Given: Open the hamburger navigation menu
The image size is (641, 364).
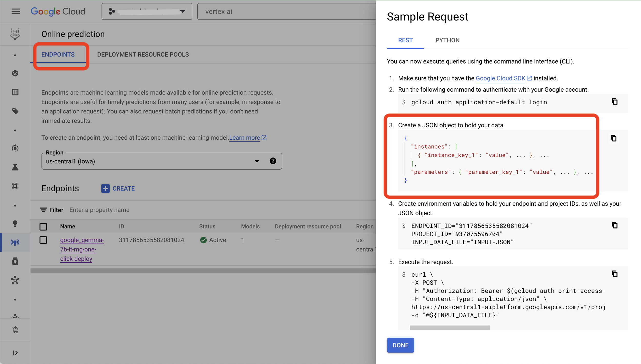Looking at the screenshot, I should pos(16,11).
